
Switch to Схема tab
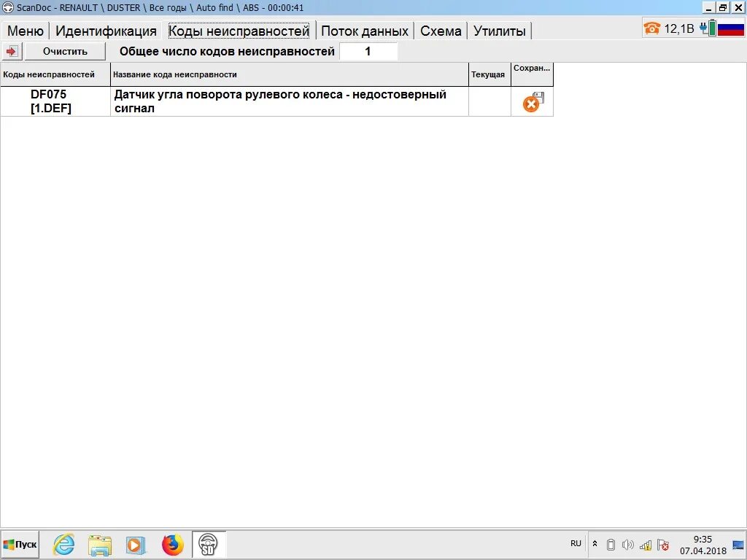pos(441,31)
